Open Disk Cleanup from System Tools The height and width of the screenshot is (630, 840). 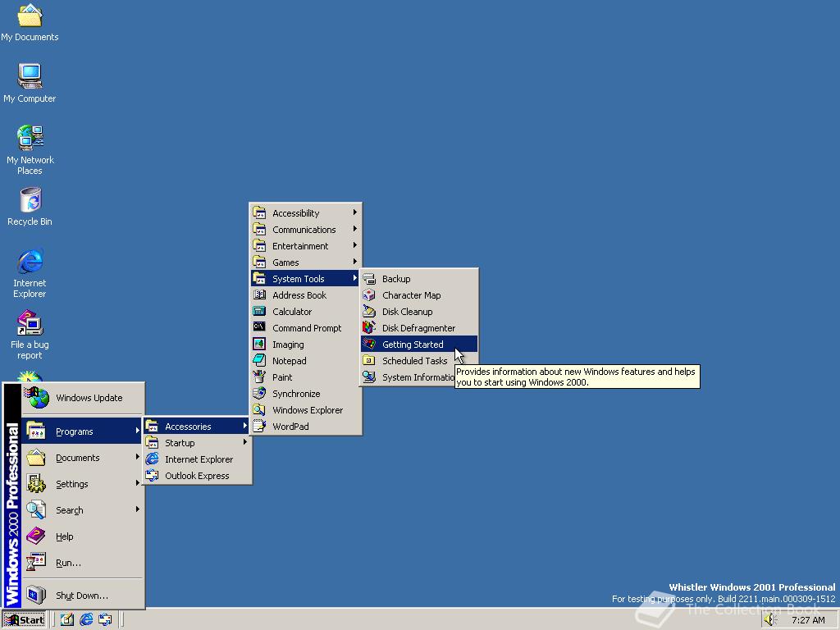(419, 312)
